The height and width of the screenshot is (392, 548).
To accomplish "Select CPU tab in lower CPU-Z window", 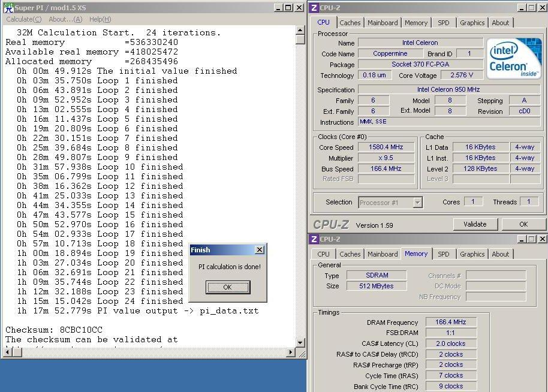I will [x=323, y=254].
